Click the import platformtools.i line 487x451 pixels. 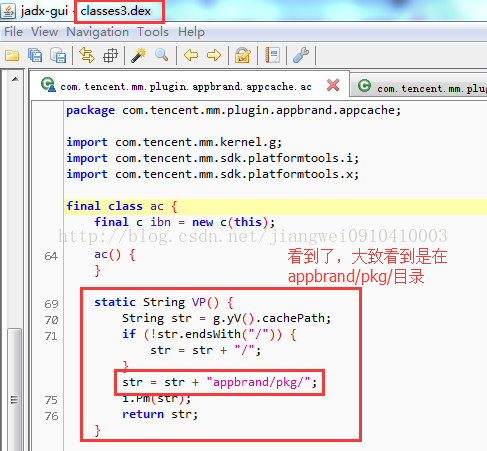click(212, 158)
